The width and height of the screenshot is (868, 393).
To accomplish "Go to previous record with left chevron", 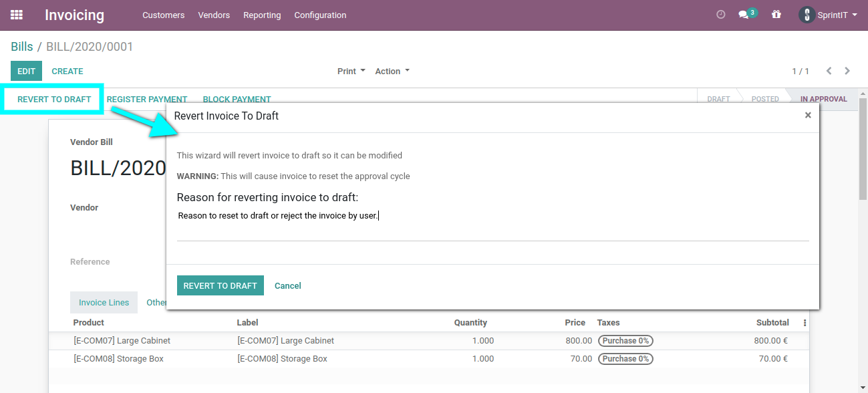I will (x=829, y=71).
